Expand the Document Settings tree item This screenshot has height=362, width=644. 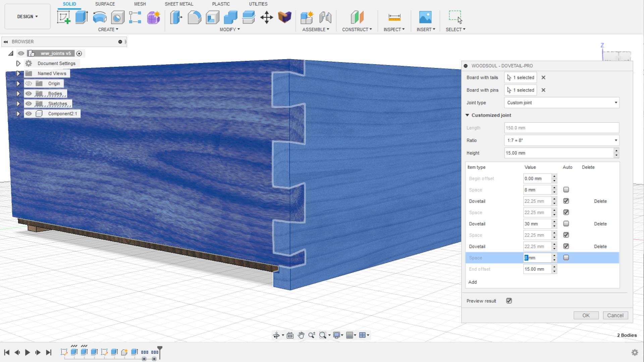(18, 63)
